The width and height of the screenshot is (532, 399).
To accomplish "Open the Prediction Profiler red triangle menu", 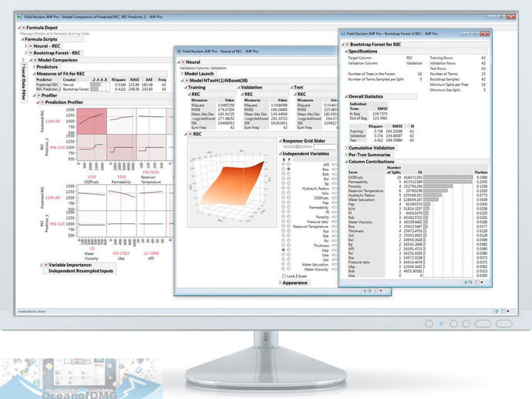I will click(42, 102).
